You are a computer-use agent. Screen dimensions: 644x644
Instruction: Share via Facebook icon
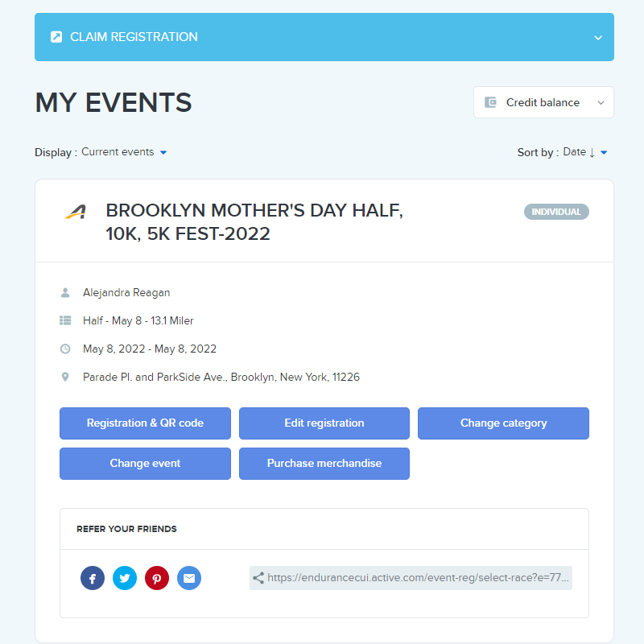click(93, 578)
